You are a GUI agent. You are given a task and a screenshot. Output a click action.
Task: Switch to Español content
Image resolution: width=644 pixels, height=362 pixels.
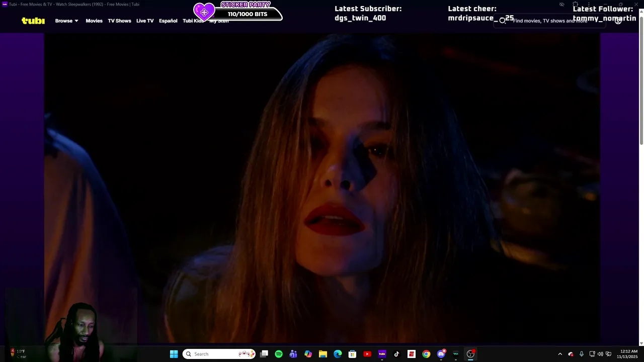[168, 21]
